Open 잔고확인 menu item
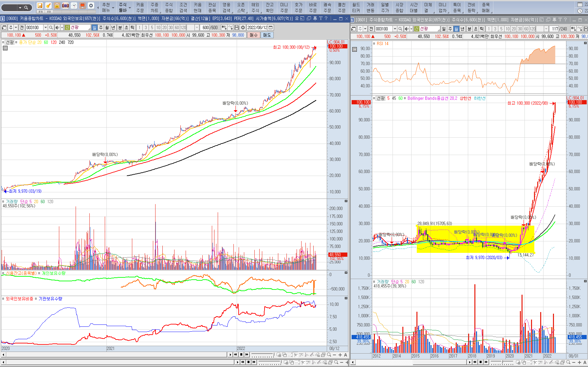 270,8
